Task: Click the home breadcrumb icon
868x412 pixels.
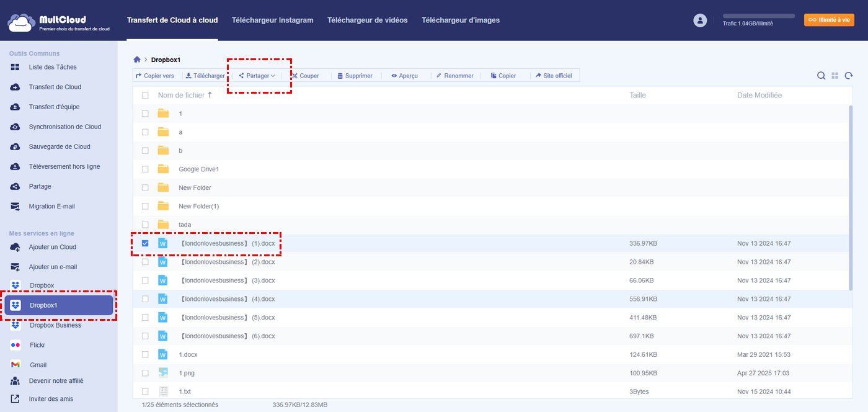Action: coord(137,60)
